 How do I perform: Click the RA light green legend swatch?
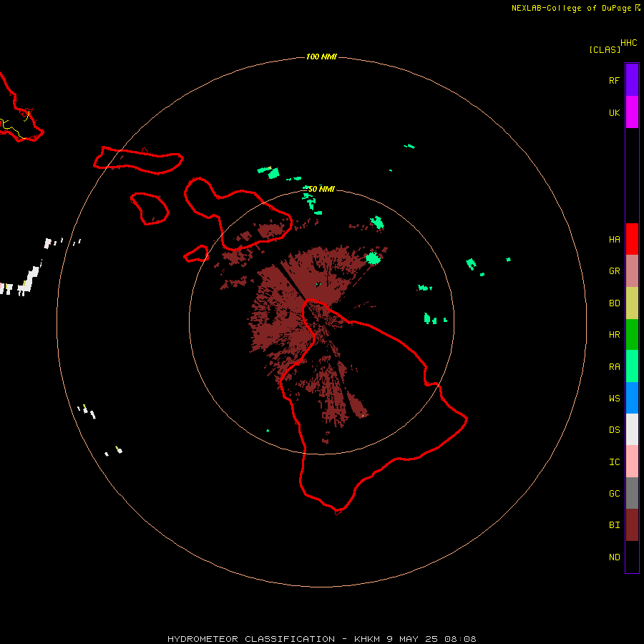632,366
